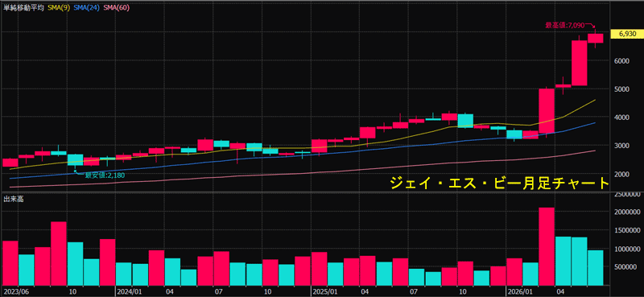Select the 単純移動平均 indicator title
Image resolution: width=644 pixels, height=297 pixels.
(x=23, y=7)
